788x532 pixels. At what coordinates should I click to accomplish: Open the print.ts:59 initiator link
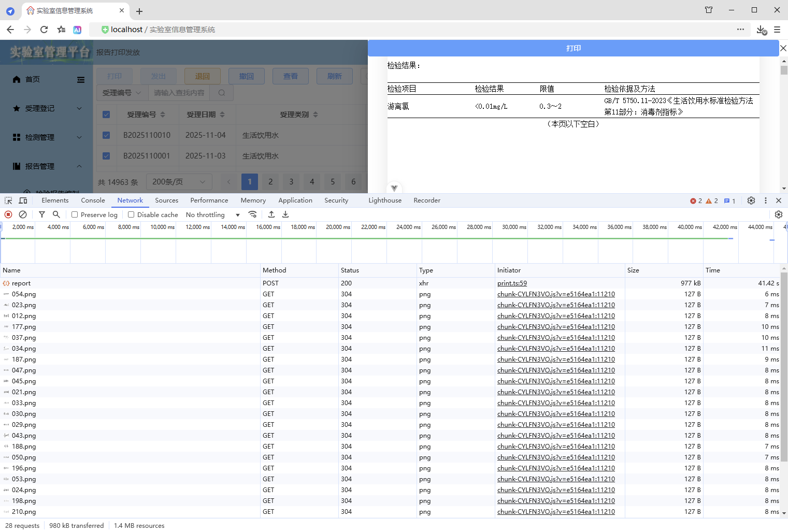click(x=511, y=283)
